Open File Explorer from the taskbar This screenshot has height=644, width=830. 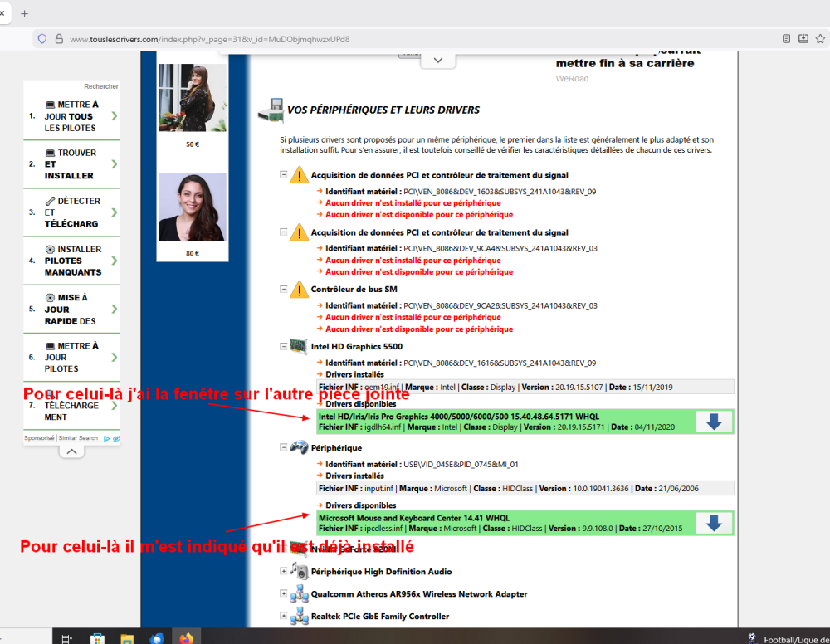(x=127, y=638)
